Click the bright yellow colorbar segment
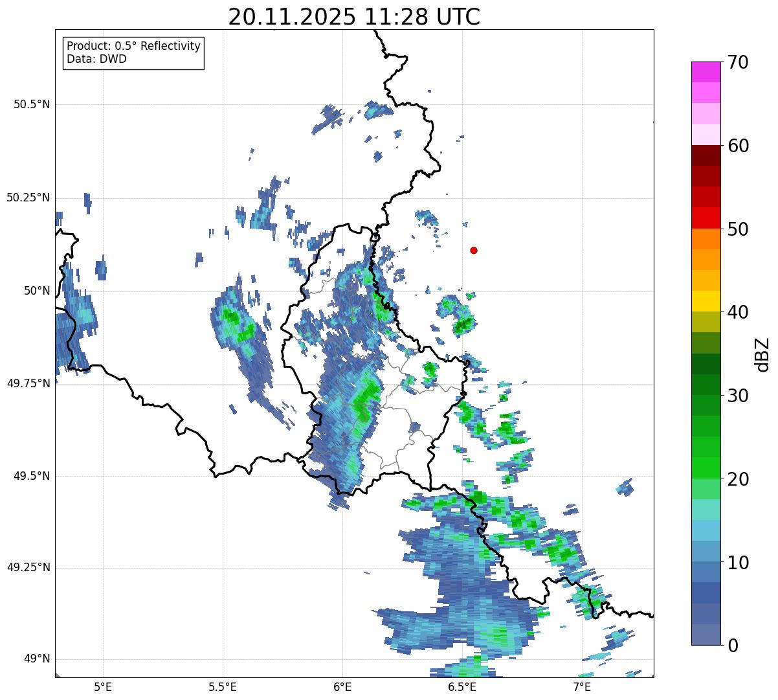 click(706, 301)
